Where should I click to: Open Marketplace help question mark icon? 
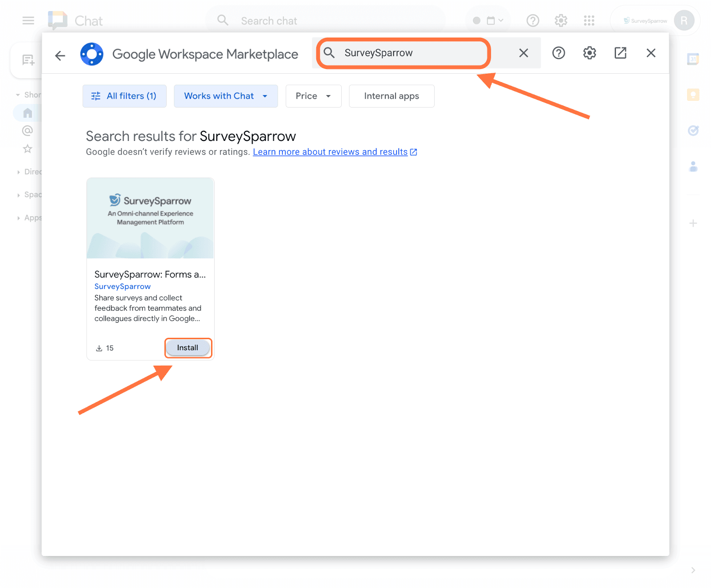pos(558,53)
